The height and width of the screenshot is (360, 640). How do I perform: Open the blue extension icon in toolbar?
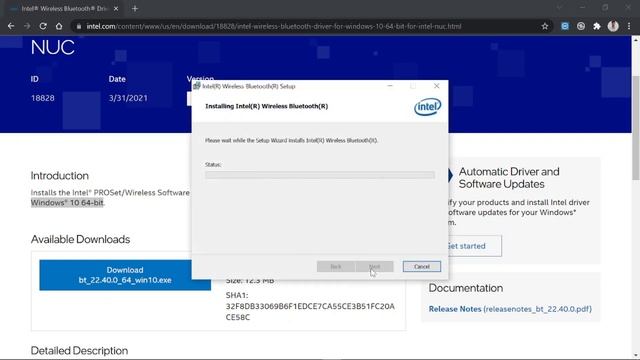click(x=565, y=26)
